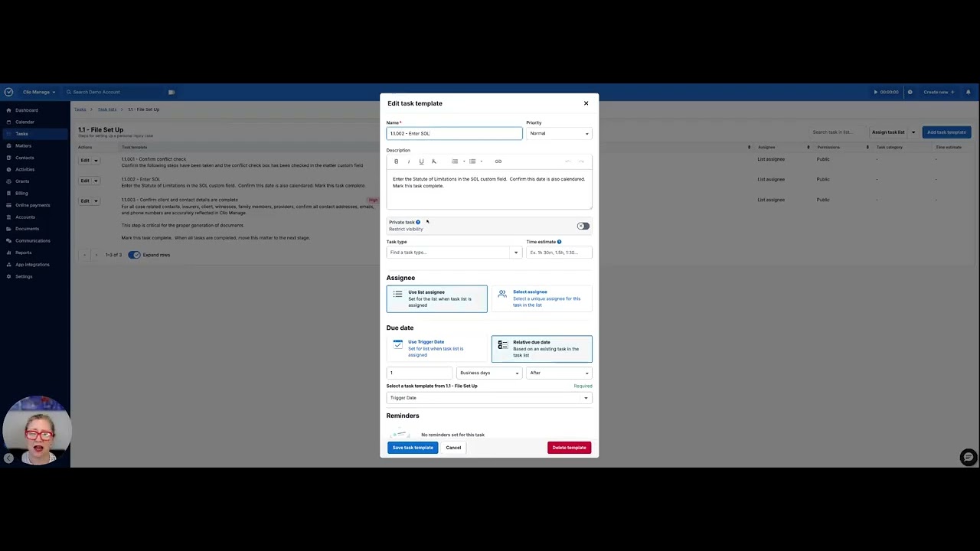The width and height of the screenshot is (980, 551).
Task: Click the Name input field
Action: click(454, 133)
